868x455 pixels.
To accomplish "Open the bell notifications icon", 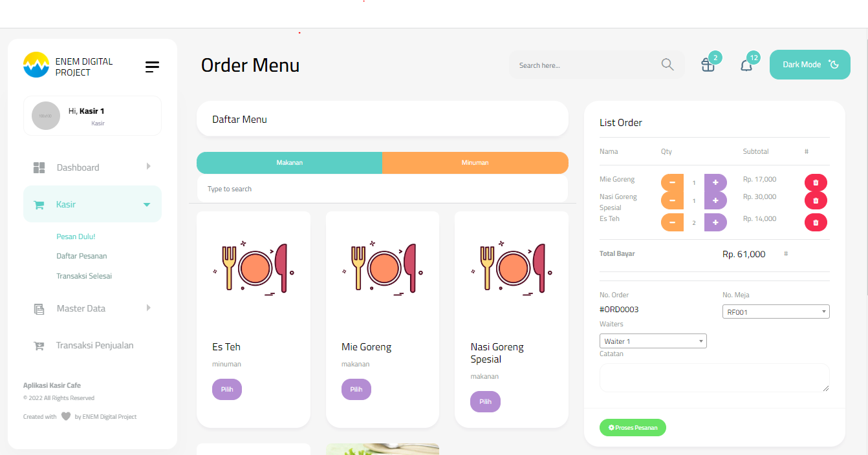I will point(746,65).
